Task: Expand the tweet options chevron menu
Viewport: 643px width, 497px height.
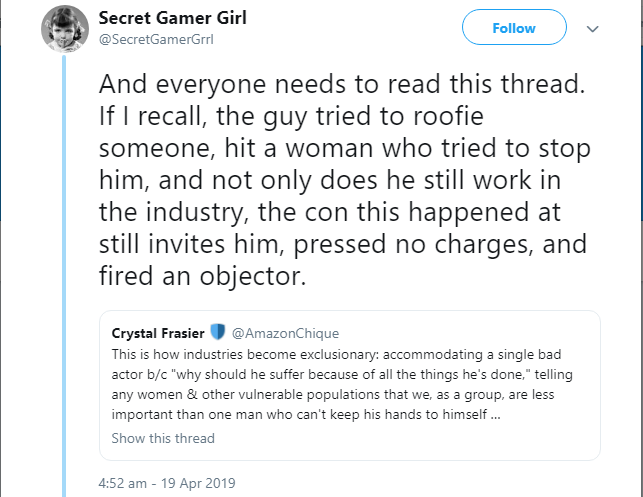Action: (593, 29)
